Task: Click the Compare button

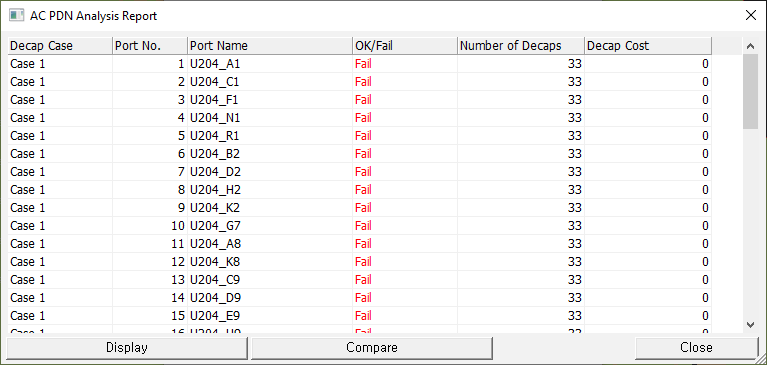Action: [372, 348]
